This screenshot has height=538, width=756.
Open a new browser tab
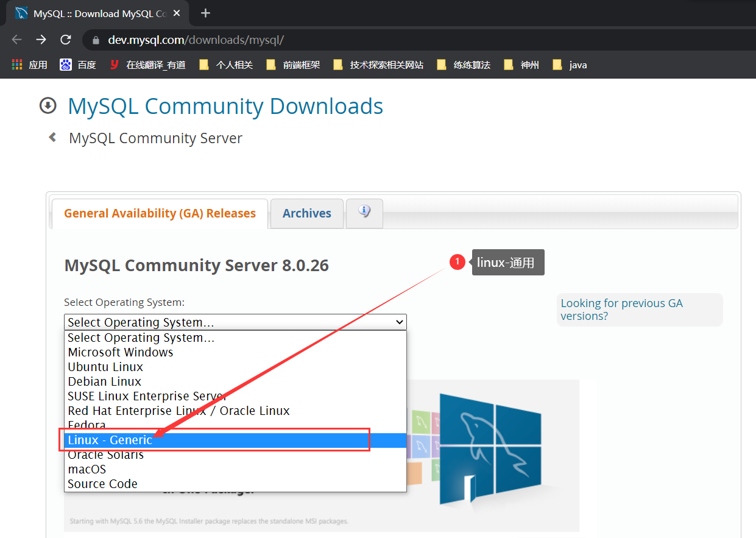205,13
